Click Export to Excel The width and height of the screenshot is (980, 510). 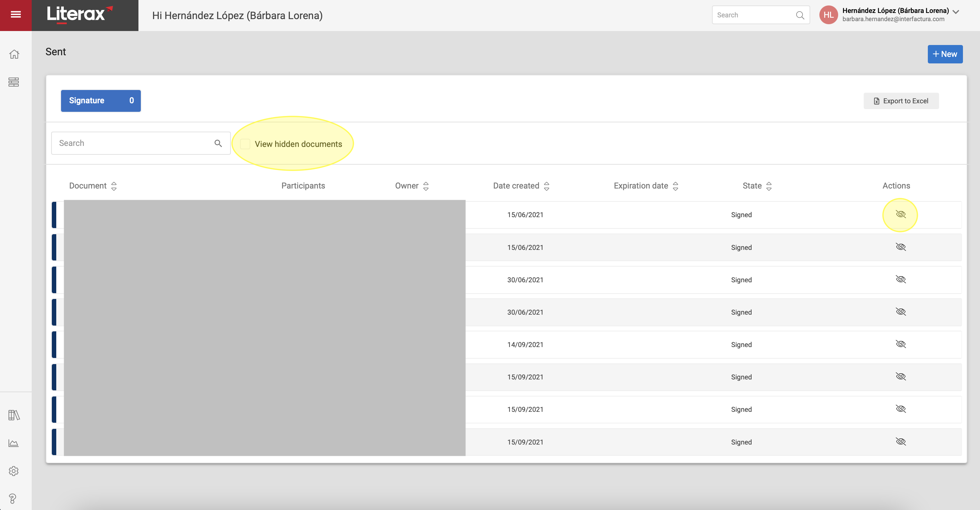[901, 101]
